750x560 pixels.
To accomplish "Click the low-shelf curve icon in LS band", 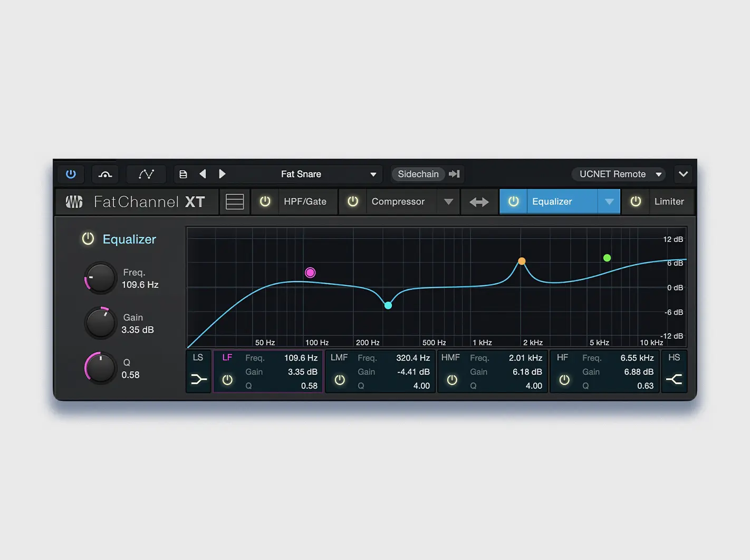I will click(x=198, y=379).
